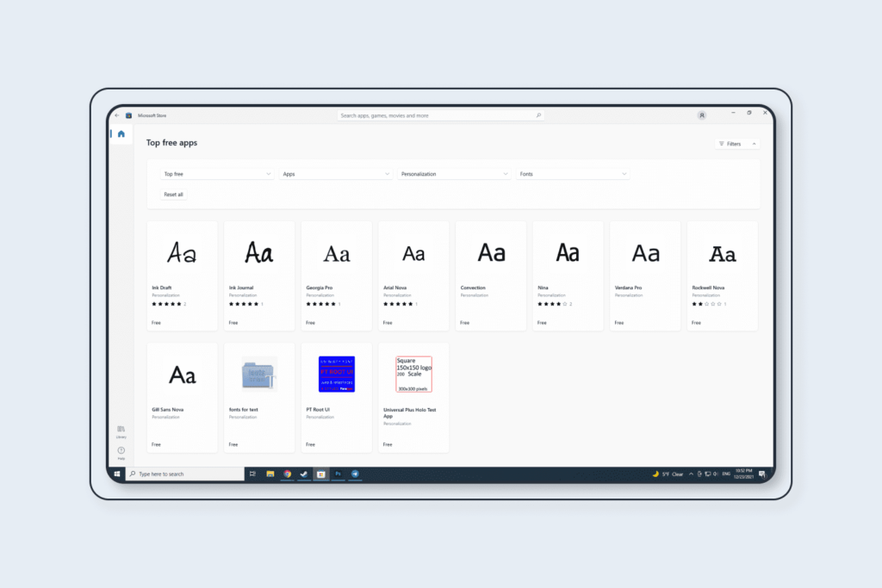Open the account profile icon

(x=702, y=115)
